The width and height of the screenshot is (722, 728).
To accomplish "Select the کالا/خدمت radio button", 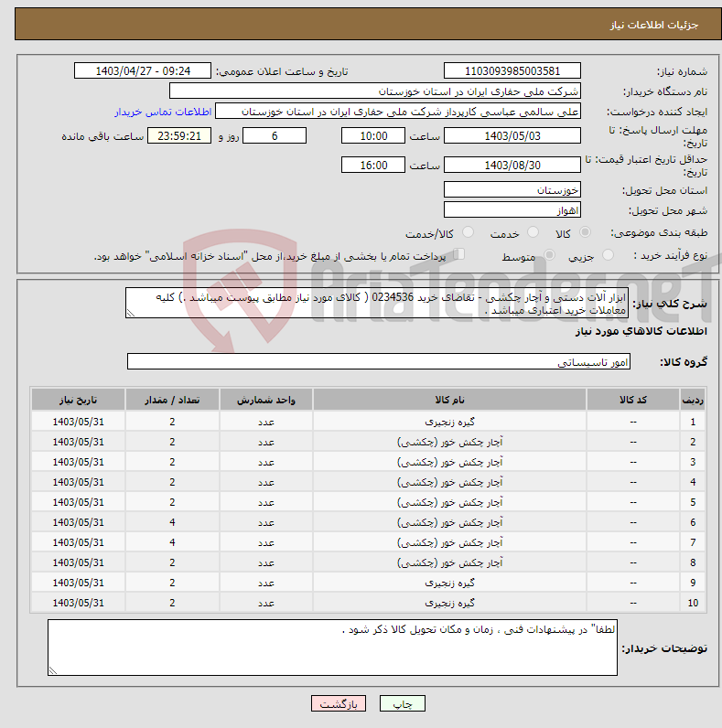I will (468, 232).
